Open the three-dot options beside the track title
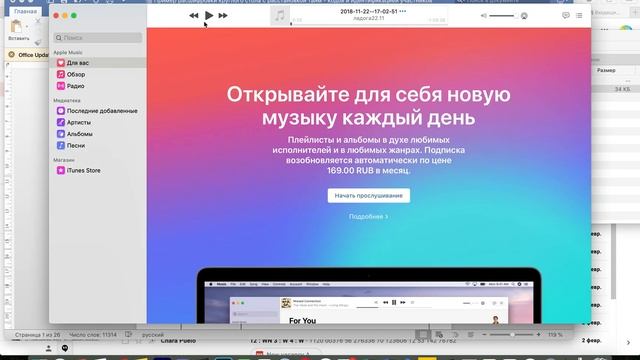The width and height of the screenshot is (640, 360). [x=403, y=11]
